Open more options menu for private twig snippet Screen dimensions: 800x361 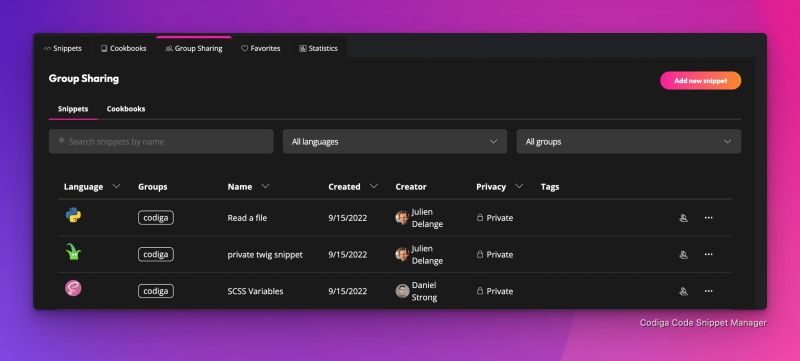coord(709,254)
